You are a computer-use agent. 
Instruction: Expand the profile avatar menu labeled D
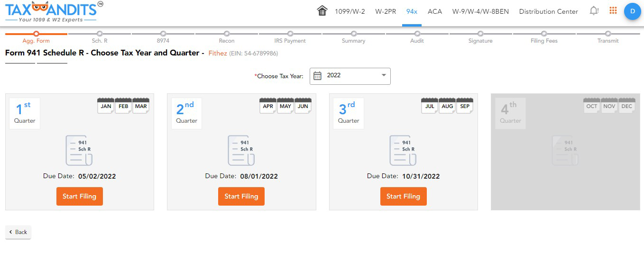point(633,11)
